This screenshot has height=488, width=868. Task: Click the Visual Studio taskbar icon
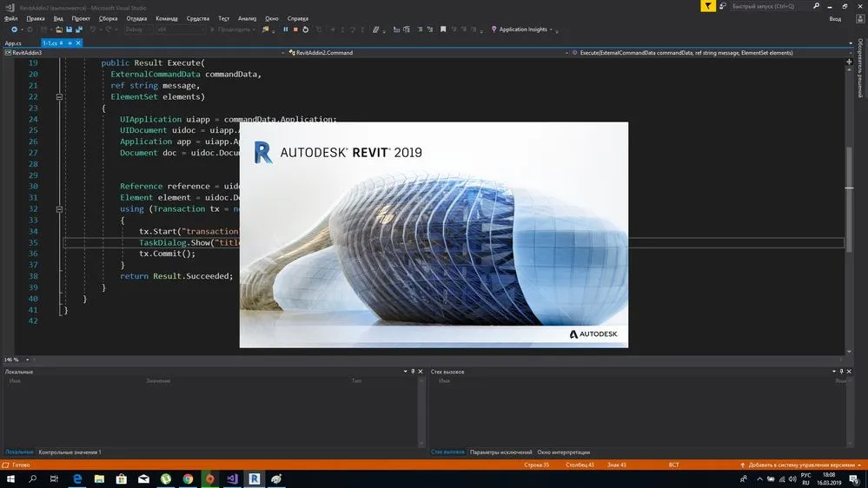pos(232,478)
